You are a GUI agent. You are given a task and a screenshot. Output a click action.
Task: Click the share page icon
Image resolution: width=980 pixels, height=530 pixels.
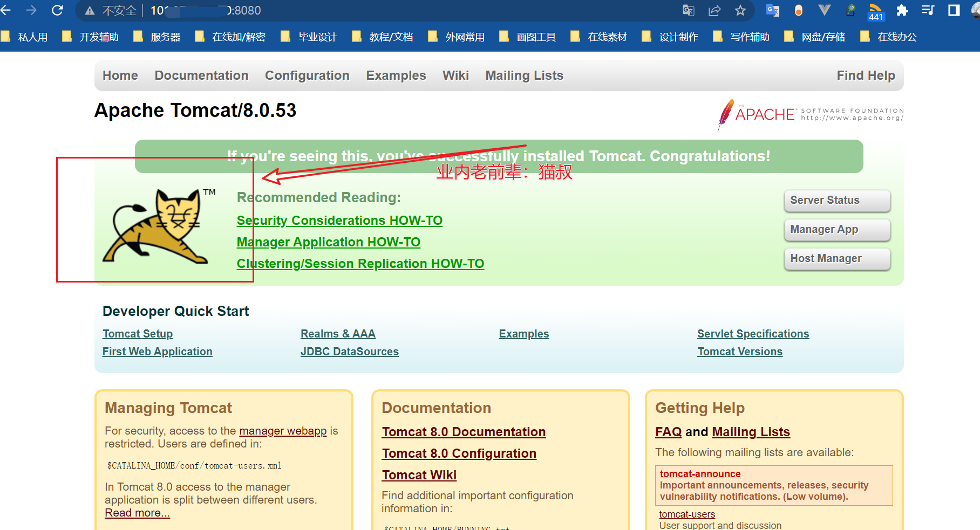(x=714, y=10)
